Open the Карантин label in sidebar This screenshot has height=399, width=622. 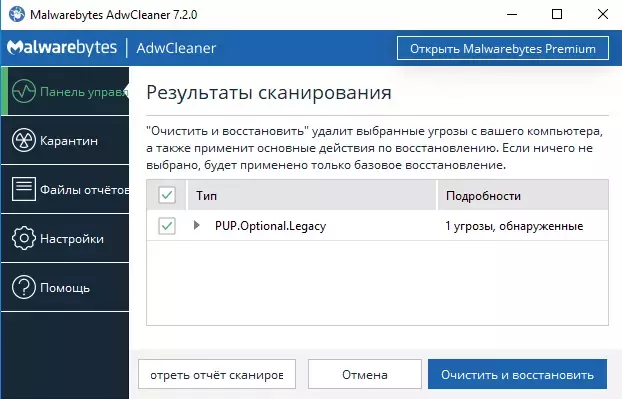(x=69, y=141)
